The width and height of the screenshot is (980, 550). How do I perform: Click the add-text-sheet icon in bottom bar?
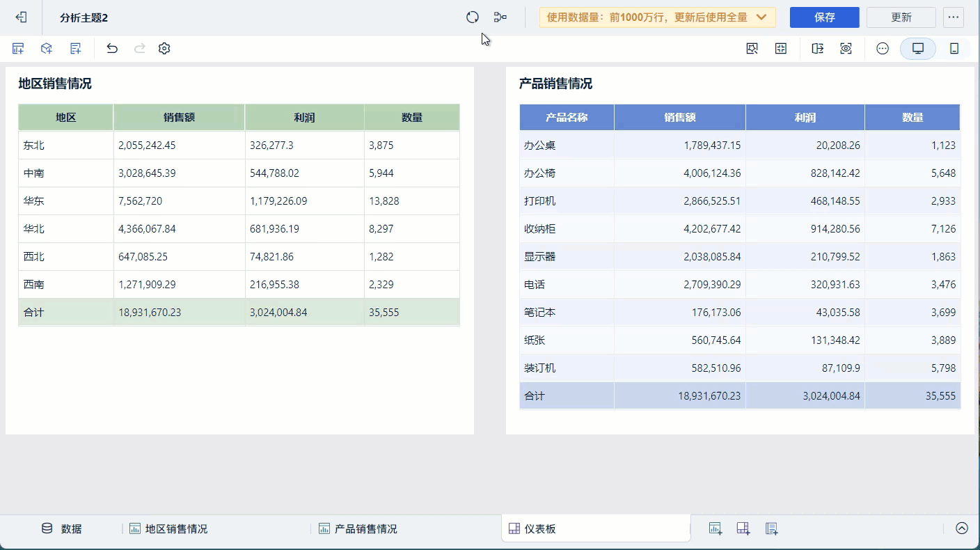click(x=771, y=528)
